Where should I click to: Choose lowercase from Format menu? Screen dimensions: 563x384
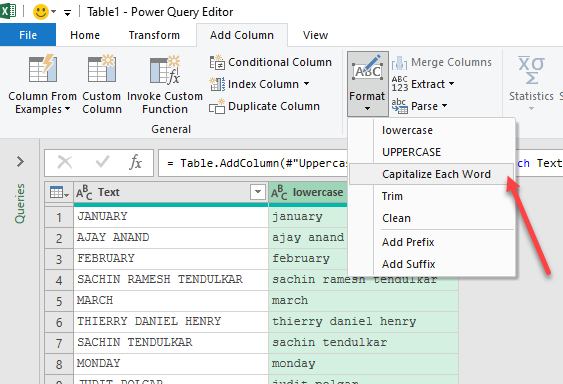pos(432,130)
